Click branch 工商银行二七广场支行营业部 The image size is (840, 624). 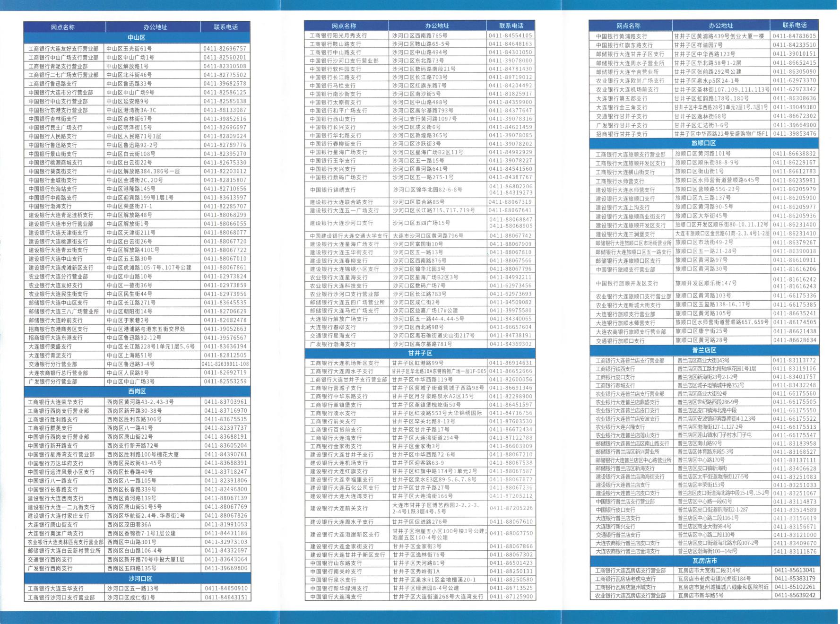coord(63,75)
